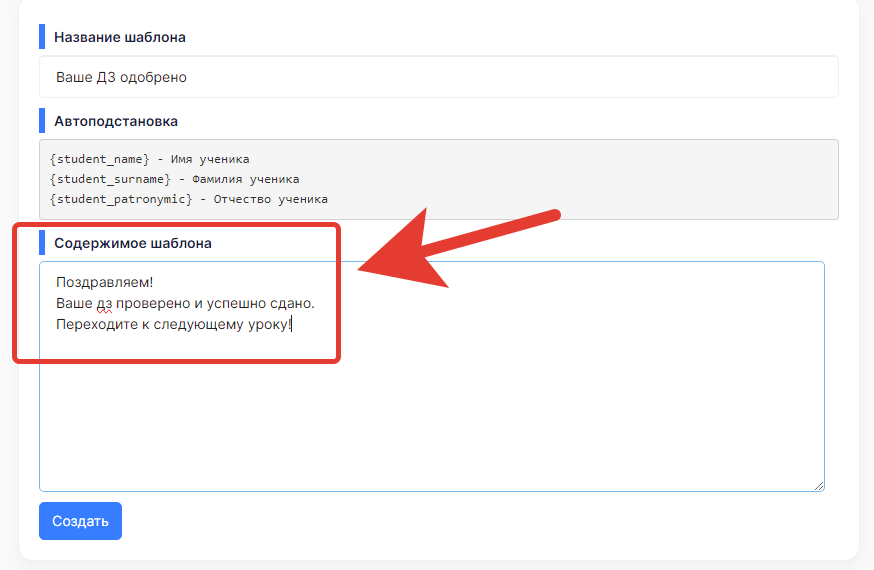Click the line Переходите к следующему уроку!
874x570 pixels.
(173, 324)
